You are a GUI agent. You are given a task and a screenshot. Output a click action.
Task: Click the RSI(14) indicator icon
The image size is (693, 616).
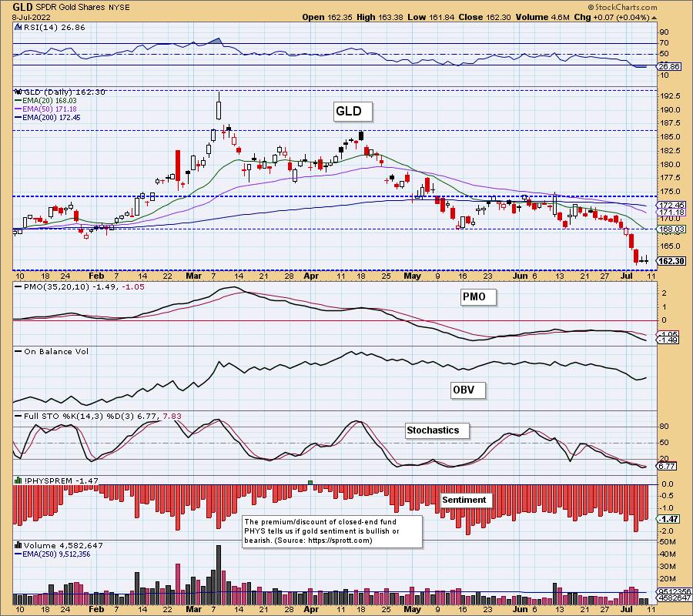tap(18, 27)
